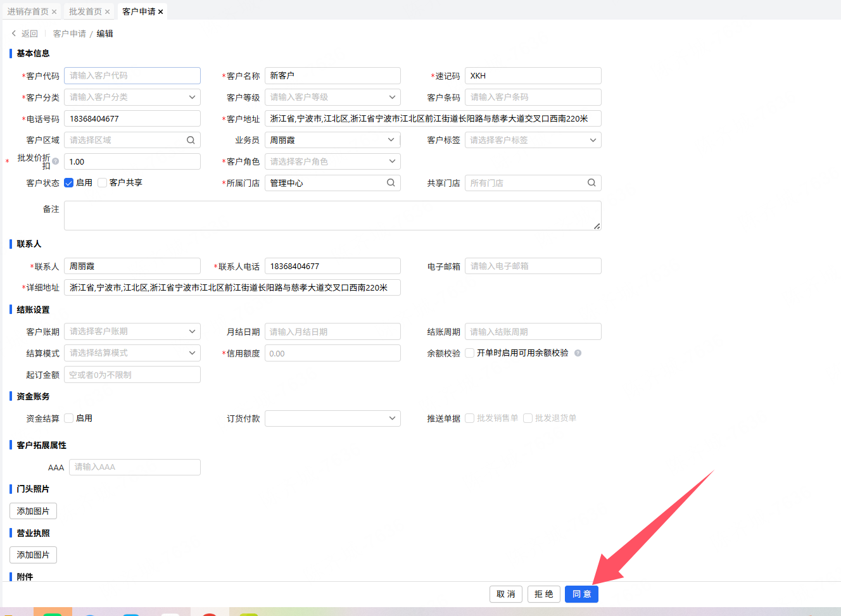Open 业务员 dropdown showing 周丽霞

coord(332,140)
